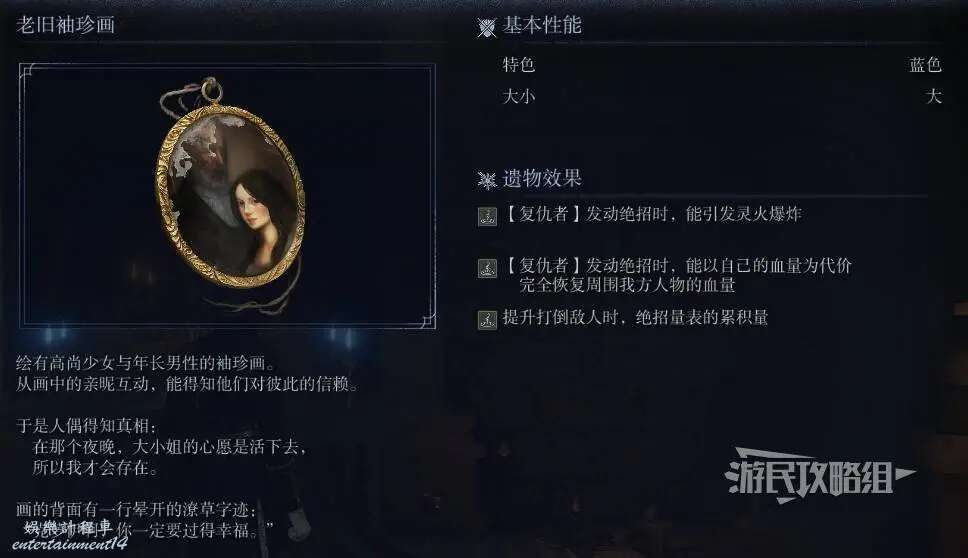Click the 遗物效果 section icon
Image resolution: width=968 pixels, height=558 pixels.
tap(486, 180)
